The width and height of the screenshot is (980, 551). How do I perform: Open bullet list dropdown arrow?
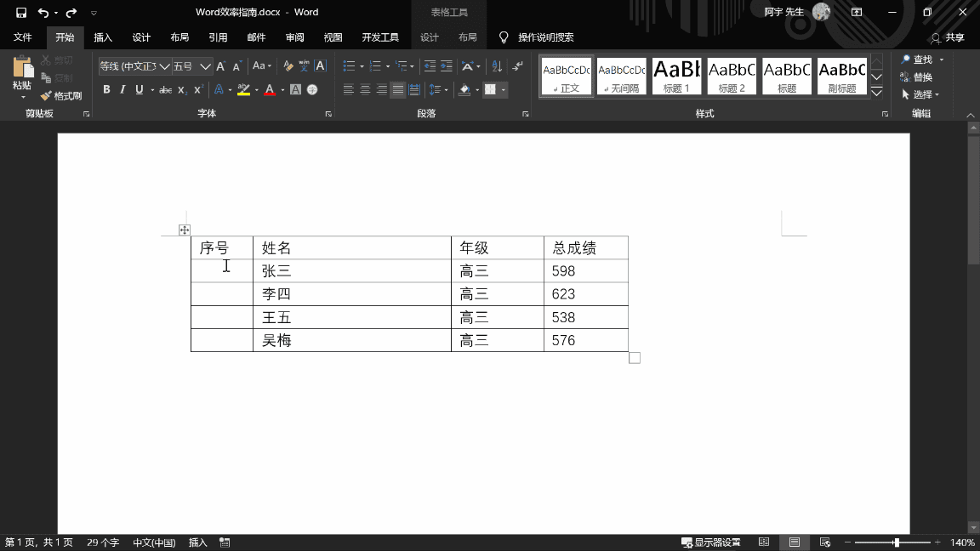tap(362, 66)
